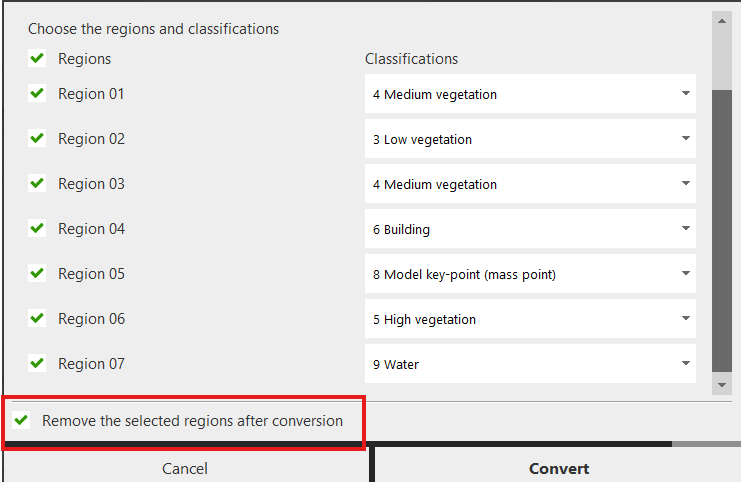
Task: Toggle the Region 02 checkbox
Action: (37, 138)
